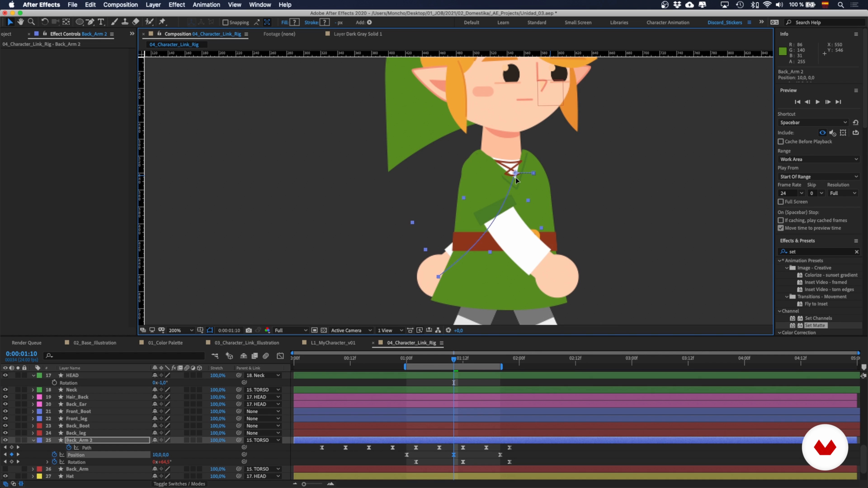
Task: Select the Ellipse shape tool
Action: (x=80, y=22)
